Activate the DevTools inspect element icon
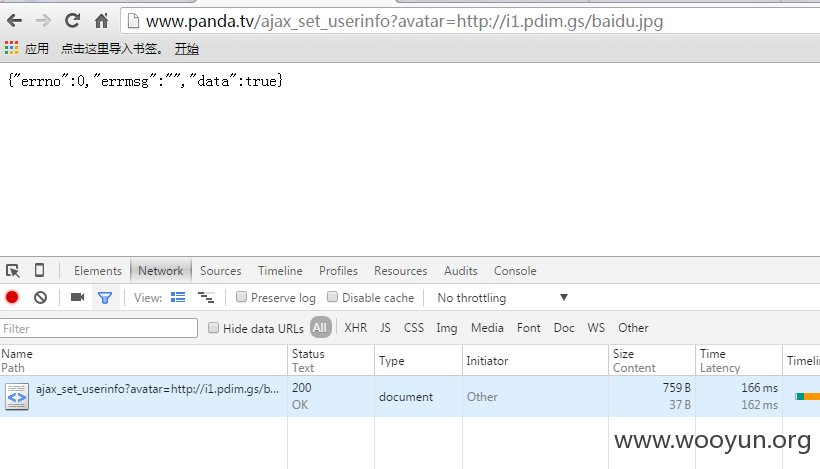 pyautogui.click(x=13, y=271)
